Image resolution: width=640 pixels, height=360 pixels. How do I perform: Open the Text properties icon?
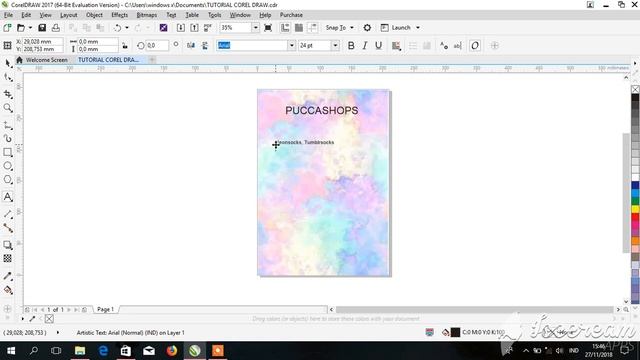[x=444, y=45]
